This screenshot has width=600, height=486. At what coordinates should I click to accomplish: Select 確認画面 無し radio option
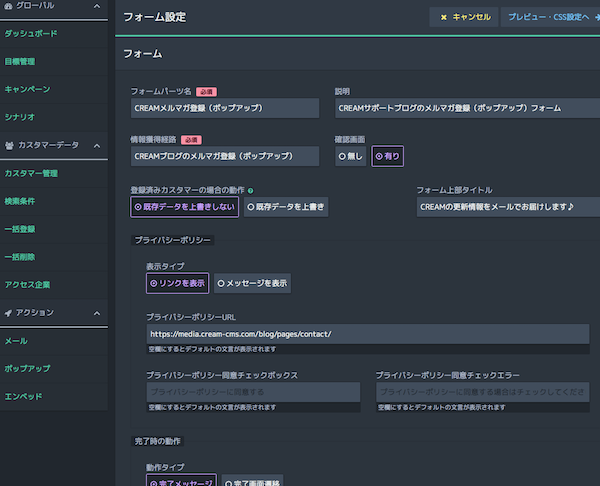(x=351, y=156)
